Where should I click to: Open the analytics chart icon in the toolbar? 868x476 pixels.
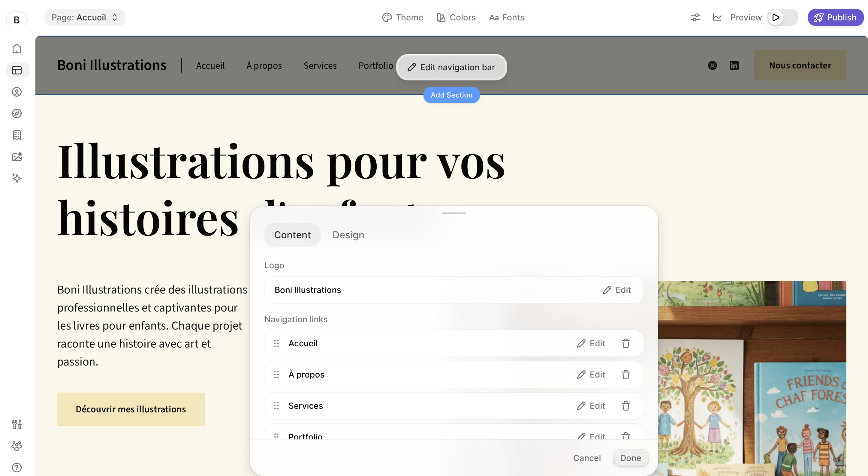[x=717, y=17]
